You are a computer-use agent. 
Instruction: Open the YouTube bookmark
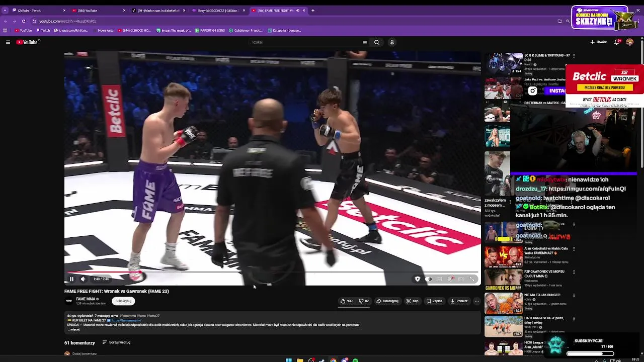pyautogui.click(x=23, y=31)
